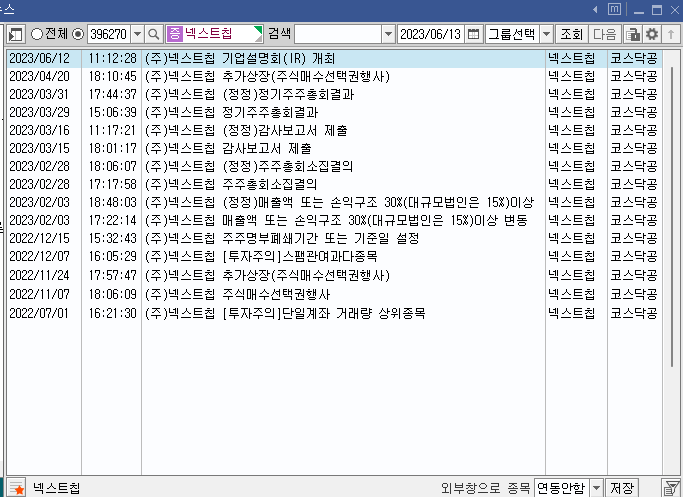Click the 11:12:28 time cell
This screenshot has width=683, height=497.
[112, 58]
